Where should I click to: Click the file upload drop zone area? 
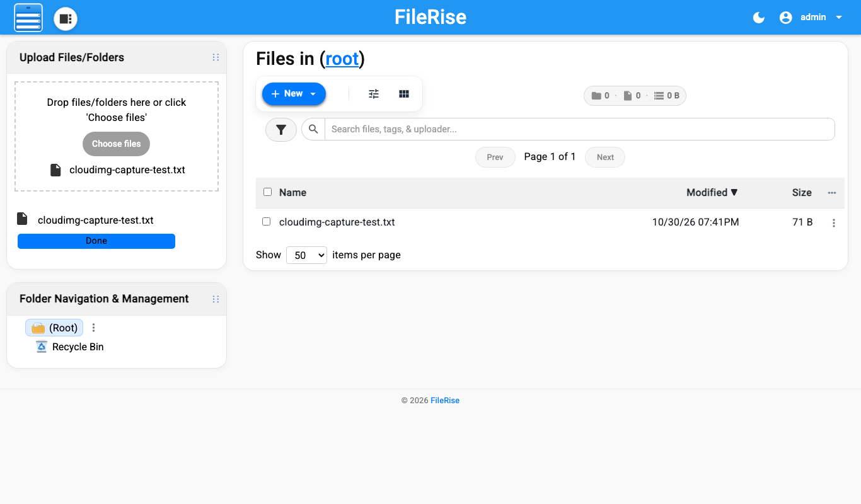click(x=117, y=136)
